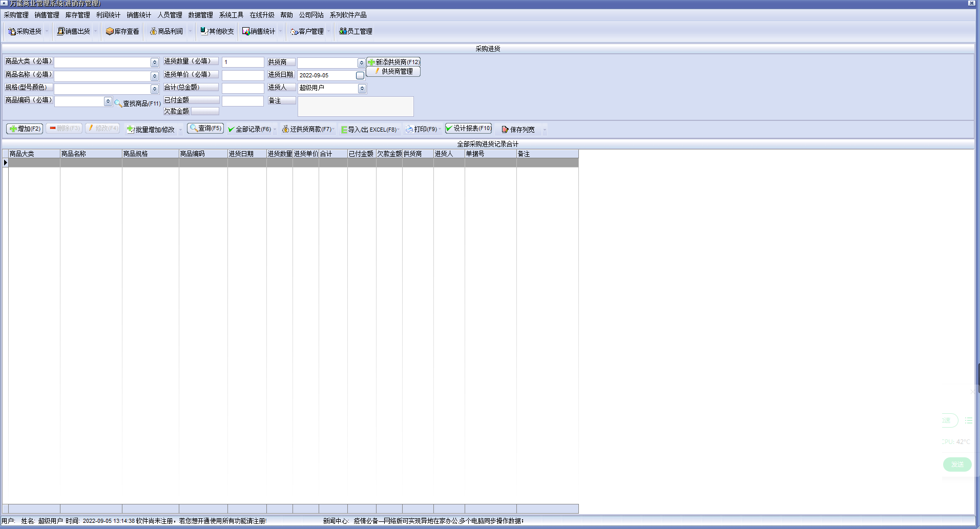Click the 库存查看 box icon
This screenshot has width=980, height=529.
coord(110,32)
